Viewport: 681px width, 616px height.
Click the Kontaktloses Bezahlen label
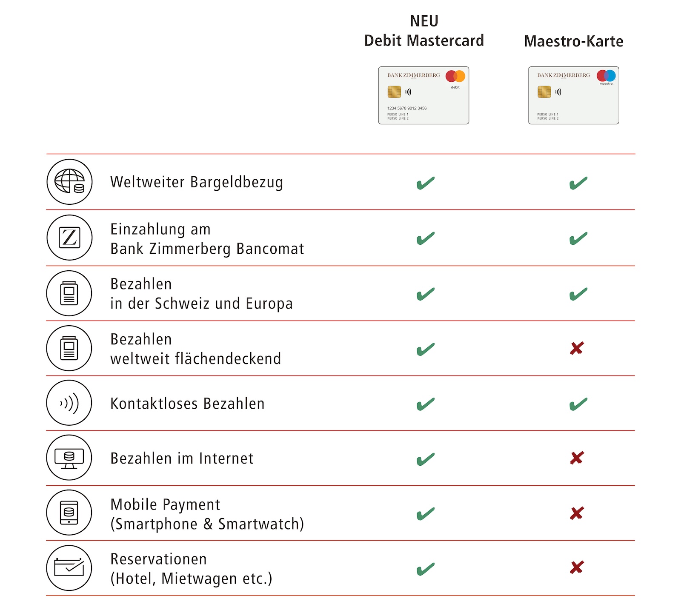[187, 404]
